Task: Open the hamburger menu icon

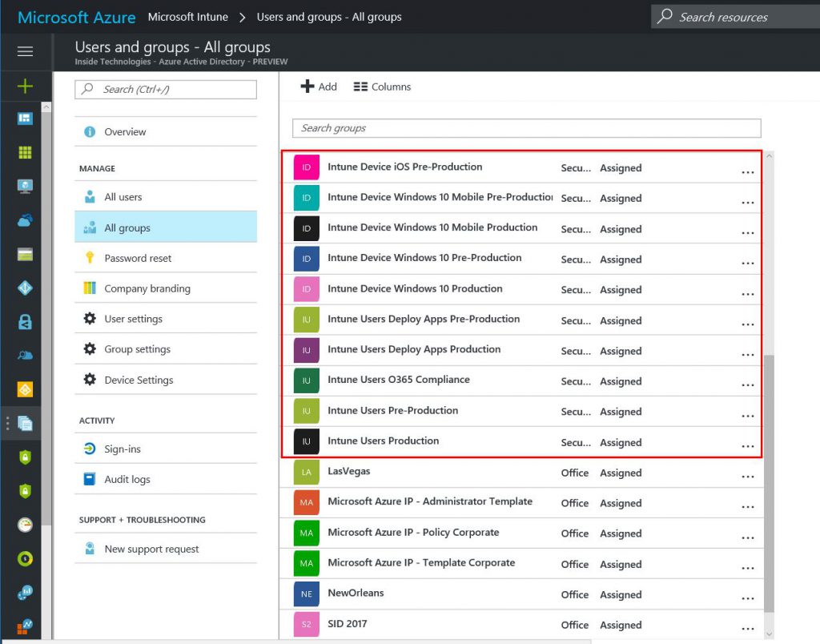Action: (25, 51)
